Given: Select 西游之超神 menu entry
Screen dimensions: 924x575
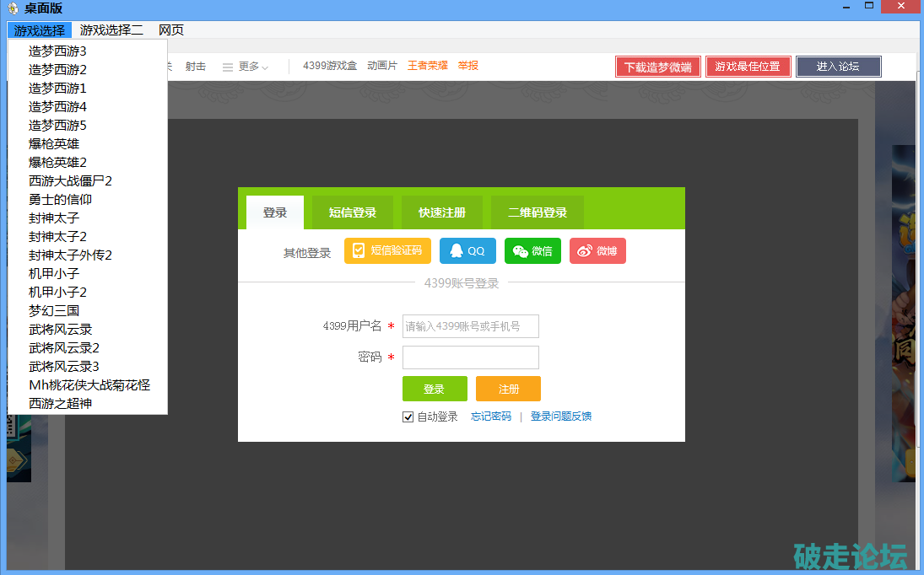Looking at the screenshot, I should point(60,404).
